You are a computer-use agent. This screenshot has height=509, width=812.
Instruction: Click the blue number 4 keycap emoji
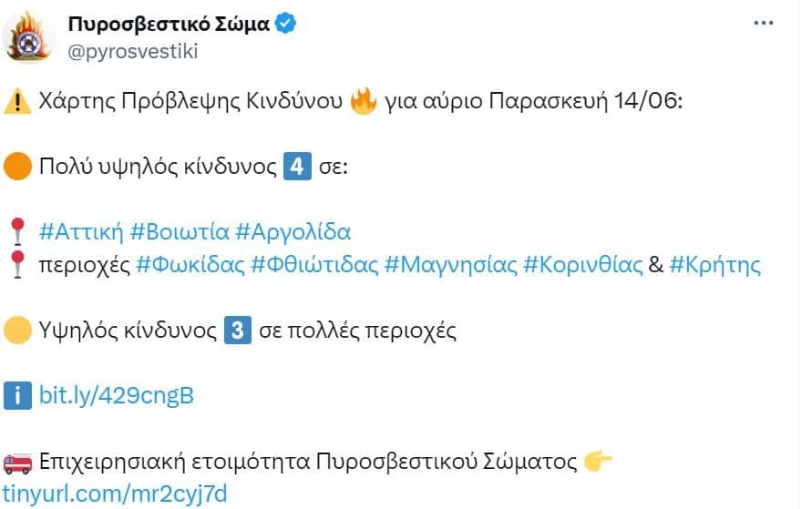[297, 166]
